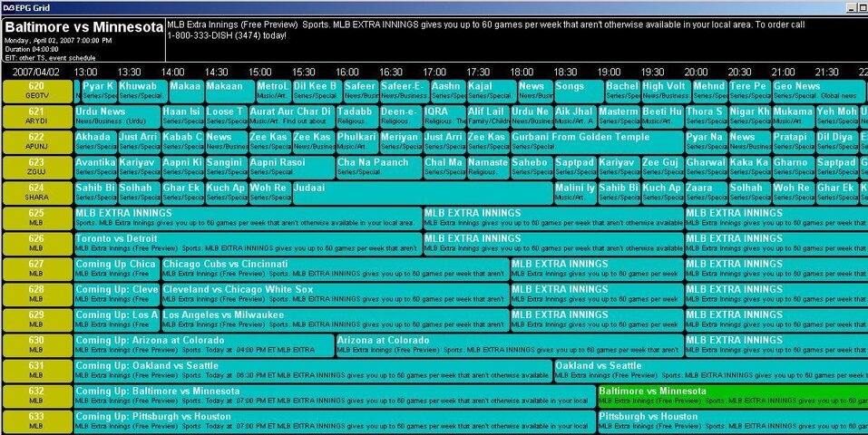868x435 pixels.
Task: Open the Namaste religious program
Action: [488, 168]
